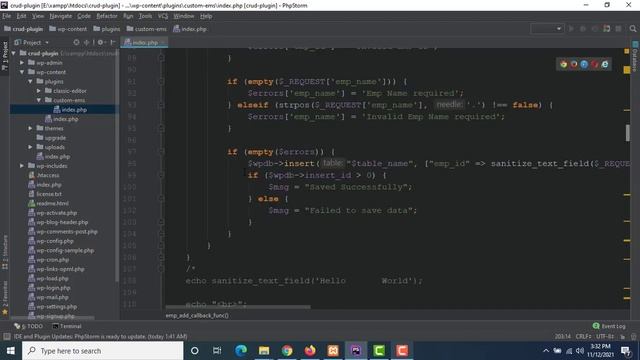The image size is (640, 360).
Task: Expand the wp-admin folder
Action: coord(22,62)
